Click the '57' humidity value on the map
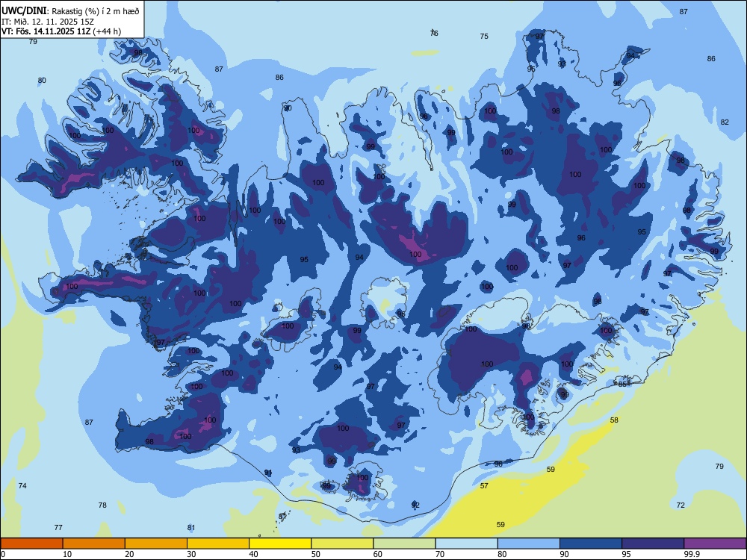Screen dimensions: 747x560 pyautogui.click(x=484, y=486)
